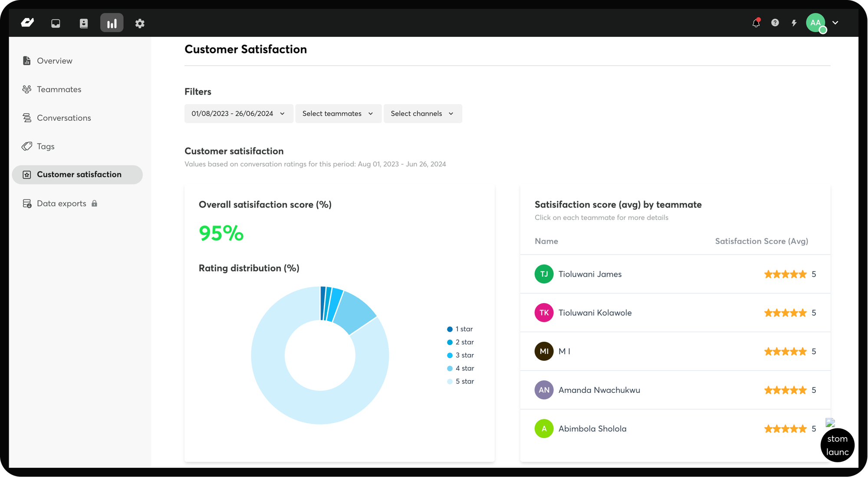Expand the Select channels dropdown
Image resolution: width=868 pixels, height=477 pixels.
(423, 113)
